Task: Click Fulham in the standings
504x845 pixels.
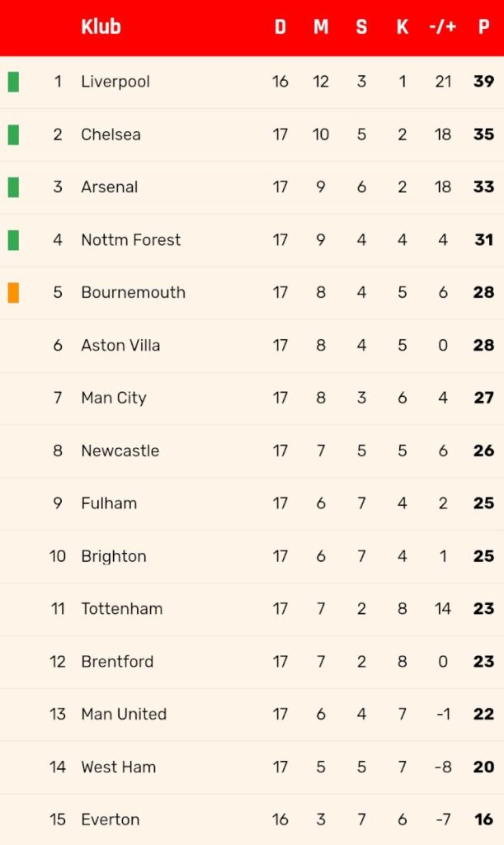Action: pos(109,503)
